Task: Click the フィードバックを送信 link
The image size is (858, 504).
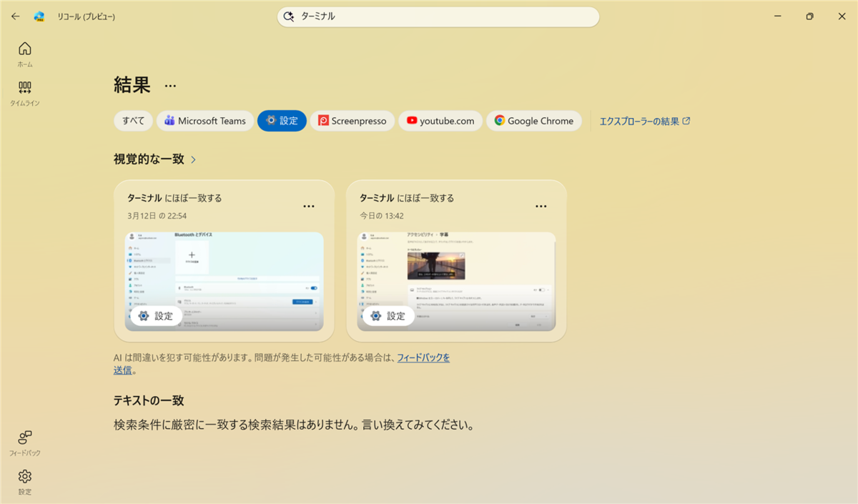Action: point(423,357)
